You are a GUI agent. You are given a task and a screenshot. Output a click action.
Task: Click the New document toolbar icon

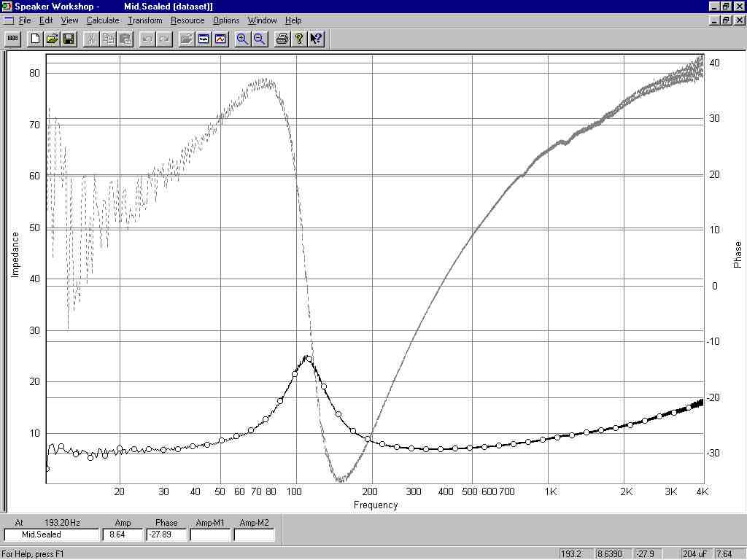tap(35, 39)
